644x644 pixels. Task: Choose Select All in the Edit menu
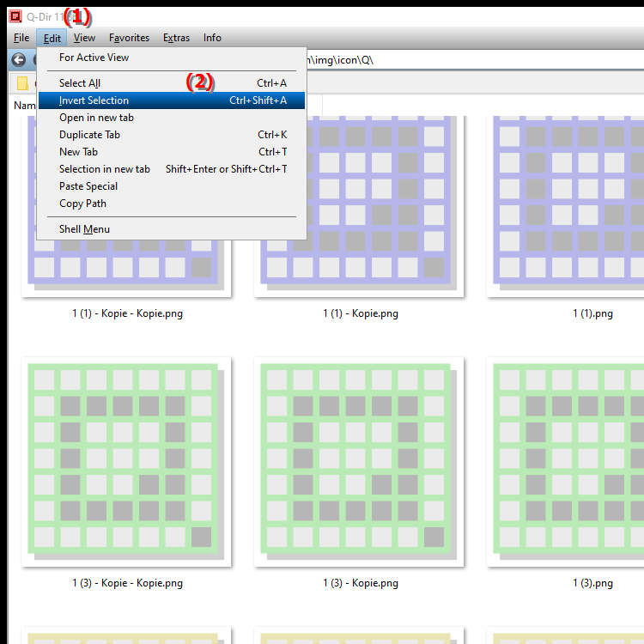(172, 83)
